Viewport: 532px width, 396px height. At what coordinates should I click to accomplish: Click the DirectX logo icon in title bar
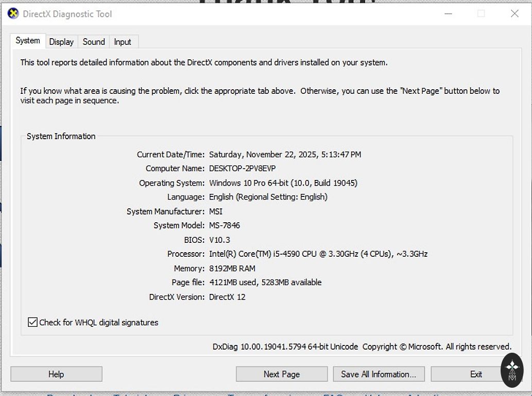(13, 14)
